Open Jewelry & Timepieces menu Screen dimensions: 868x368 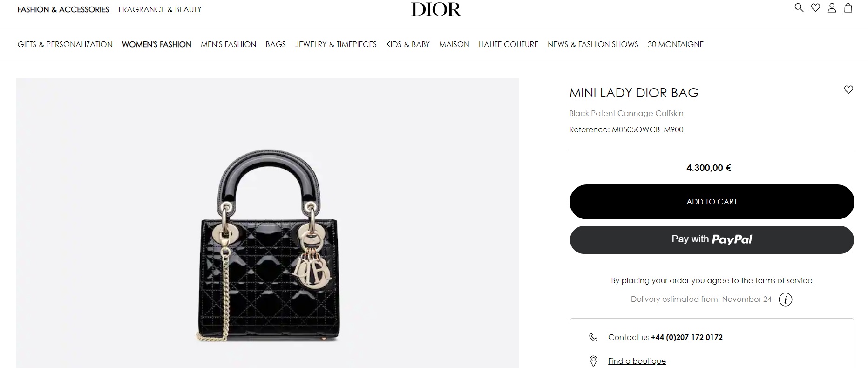click(336, 44)
